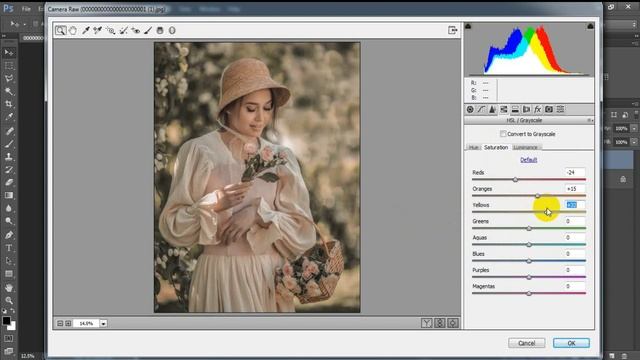The height and width of the screenshot is (360, 640).
Task: Open the Effects fx panel icon
Action: [538, 109]
